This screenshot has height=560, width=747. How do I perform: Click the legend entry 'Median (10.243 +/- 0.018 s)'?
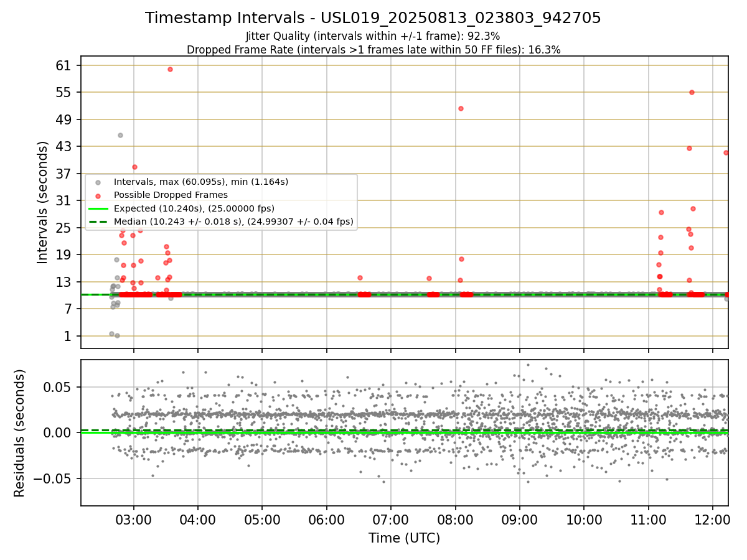[233, 221]
